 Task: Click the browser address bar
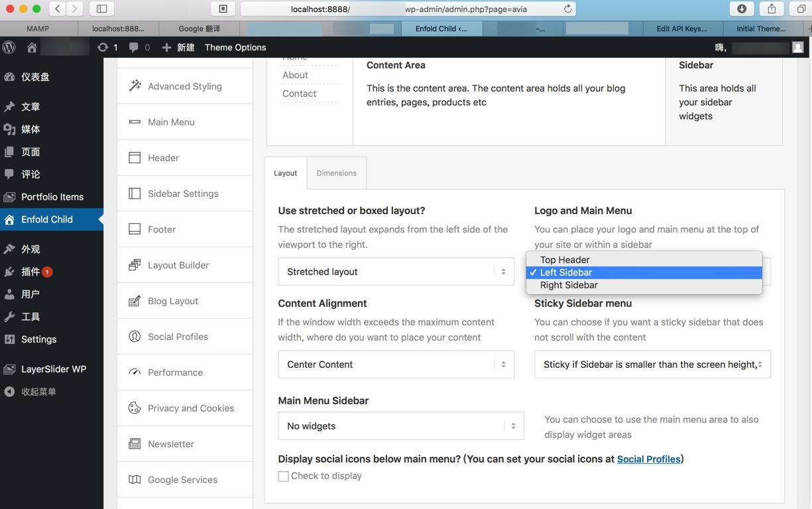pyautogui.click(x=408, y=9)
